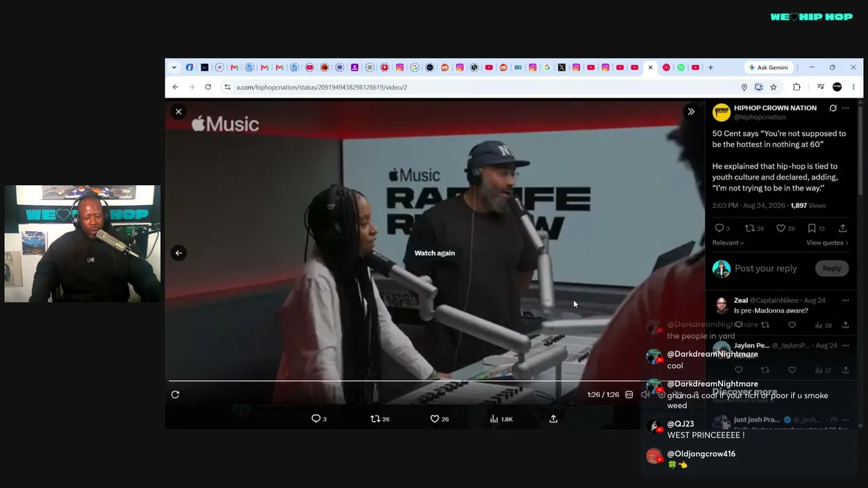The image size is (868, 488).
Task: Open the Chrome profile menu
Action: tap(837, 87)
